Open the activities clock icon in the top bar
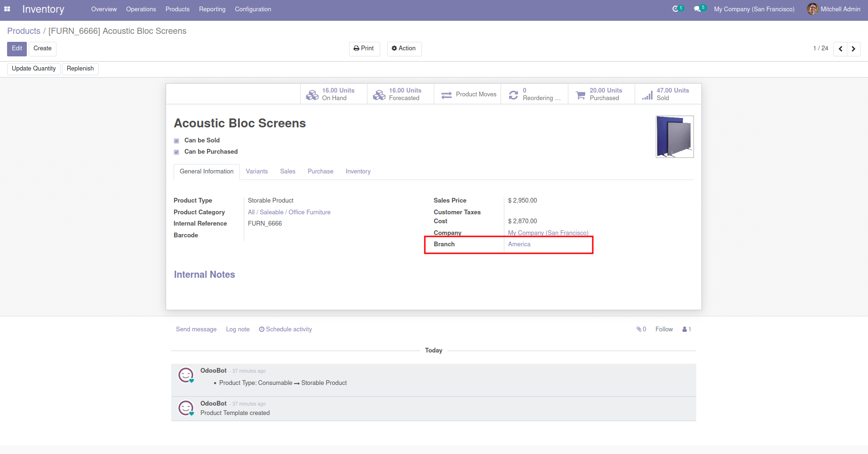This screenshot has width=868, height=454. (x=676, y=9)
